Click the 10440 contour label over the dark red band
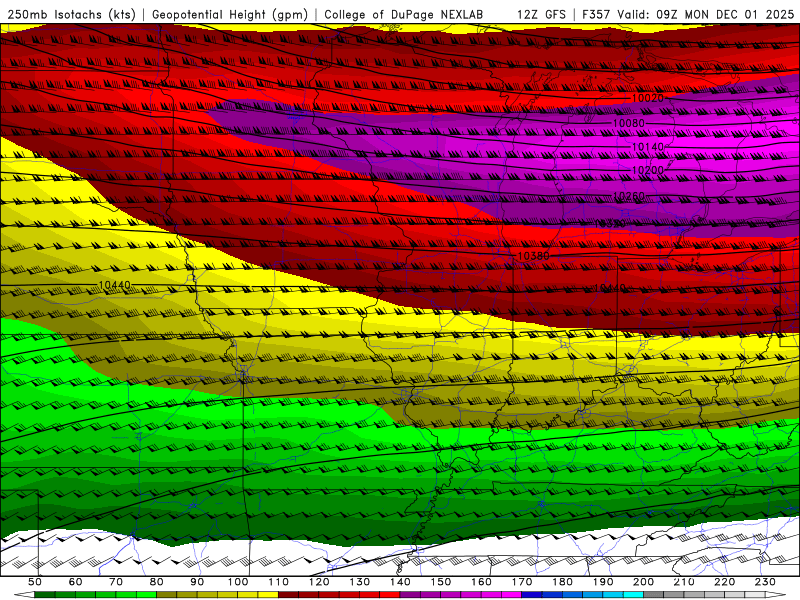800x600 pixels. 610,289
